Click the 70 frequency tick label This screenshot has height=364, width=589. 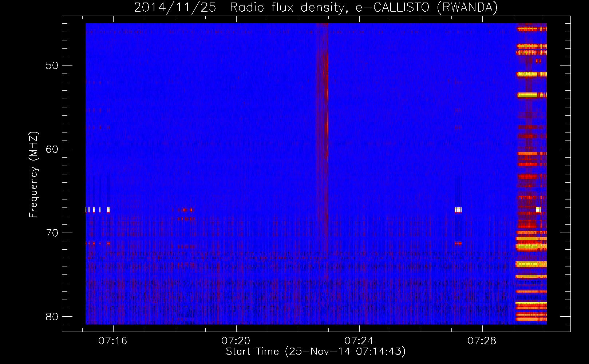point(52,233)
